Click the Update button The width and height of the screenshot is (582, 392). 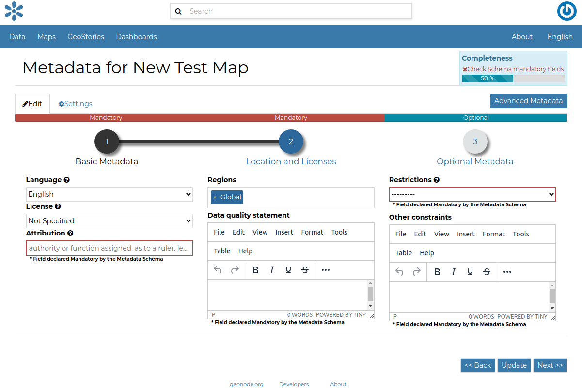click(x=514, y=365)
